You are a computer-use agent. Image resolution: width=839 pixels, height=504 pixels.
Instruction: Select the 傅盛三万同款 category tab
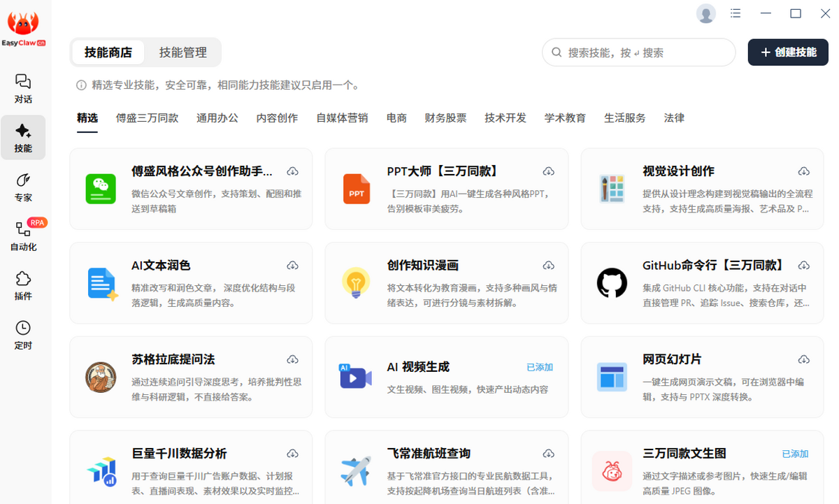147,118
